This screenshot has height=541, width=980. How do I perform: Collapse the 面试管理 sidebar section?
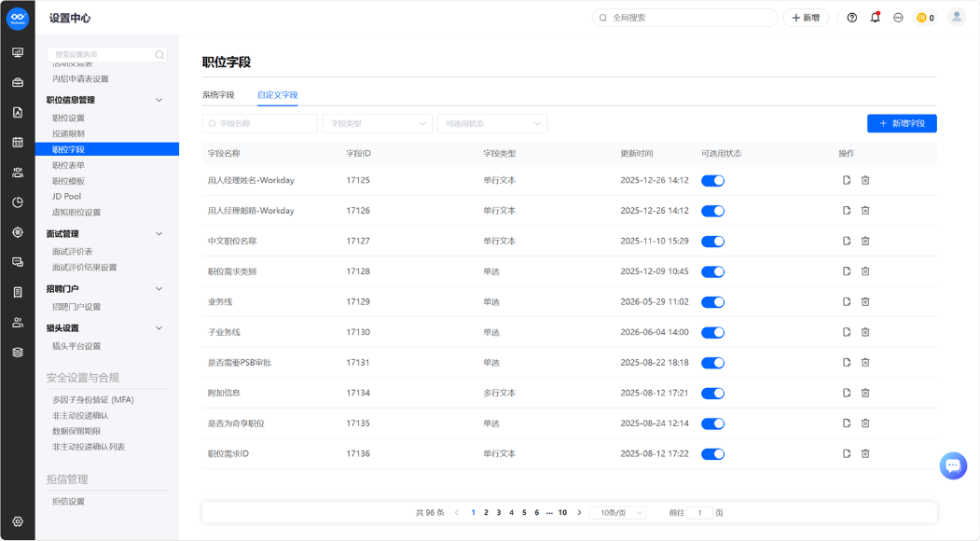159,234
